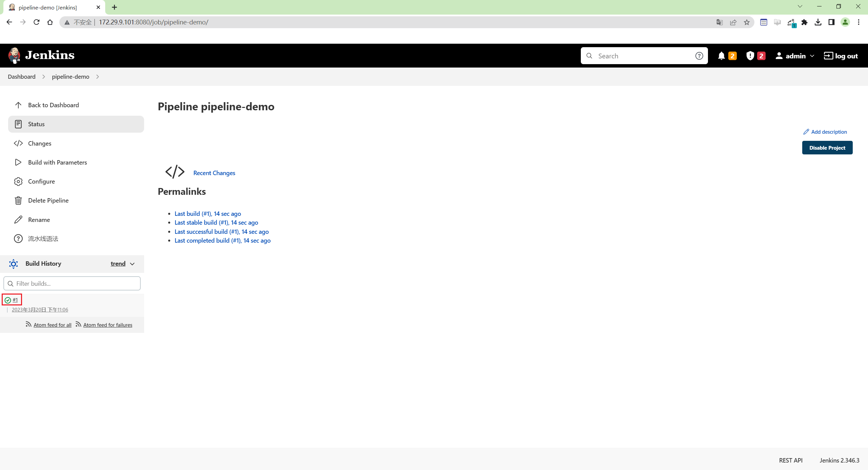868x470 pixels.
Task: Open browser extensions puzzle icon
Action: (x=804, y=22)
